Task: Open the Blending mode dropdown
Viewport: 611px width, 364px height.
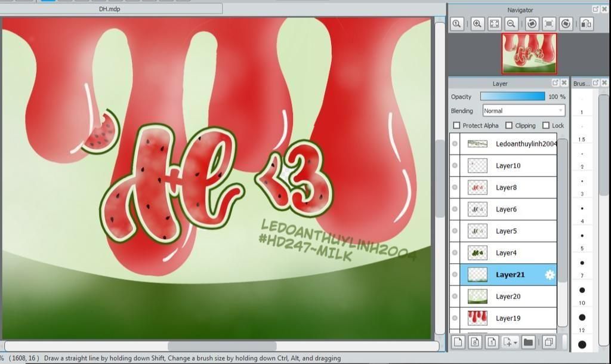Action: pyautogui.click(x=523, y=110)
